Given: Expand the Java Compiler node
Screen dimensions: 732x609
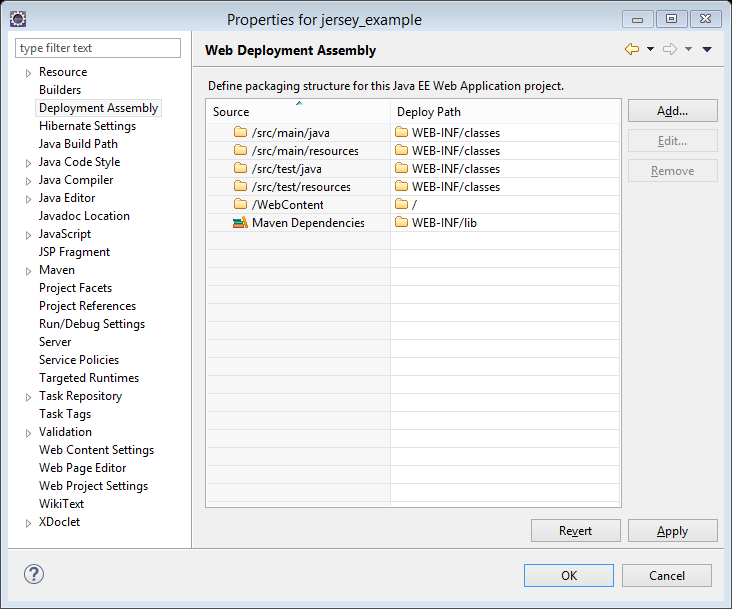Looking at the screenshot, I should [28, 181].
